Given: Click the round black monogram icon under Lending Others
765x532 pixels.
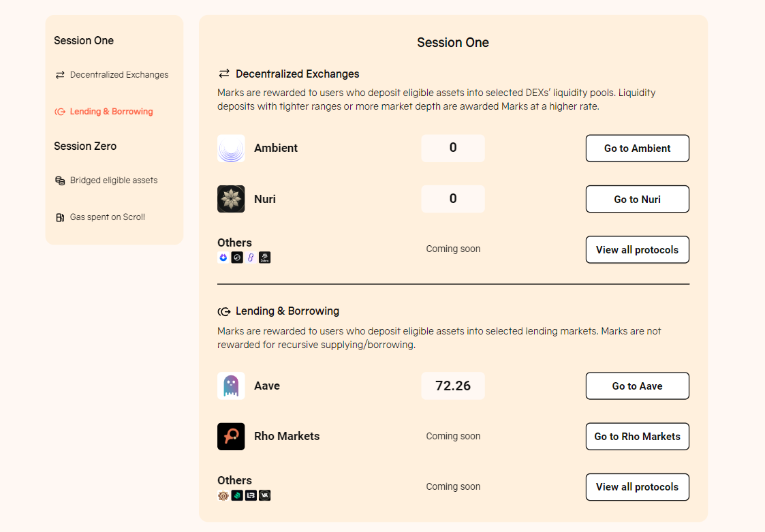Looking at the screenshot, I should 264,495.
